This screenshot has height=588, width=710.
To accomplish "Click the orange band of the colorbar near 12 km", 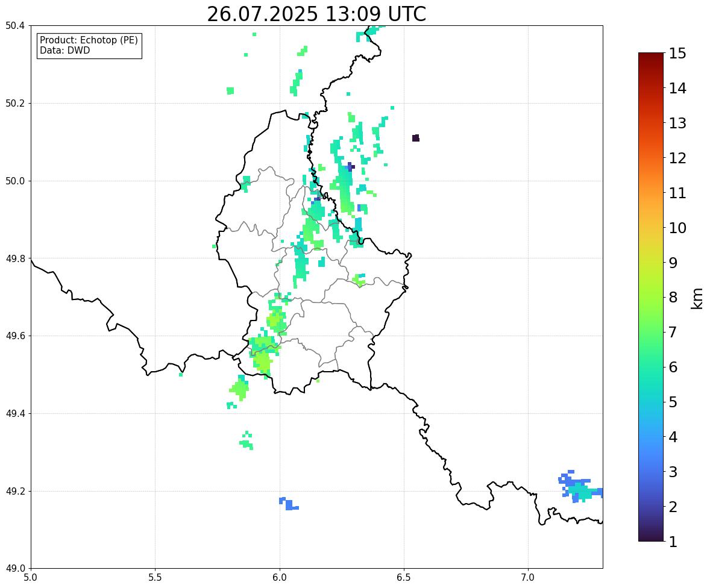I will pyautogui.click(x=651, y=158).
